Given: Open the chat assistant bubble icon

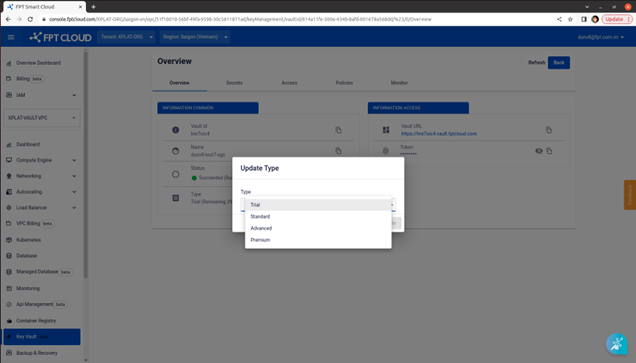Looking at the screenshot, I should pos(617,344).
